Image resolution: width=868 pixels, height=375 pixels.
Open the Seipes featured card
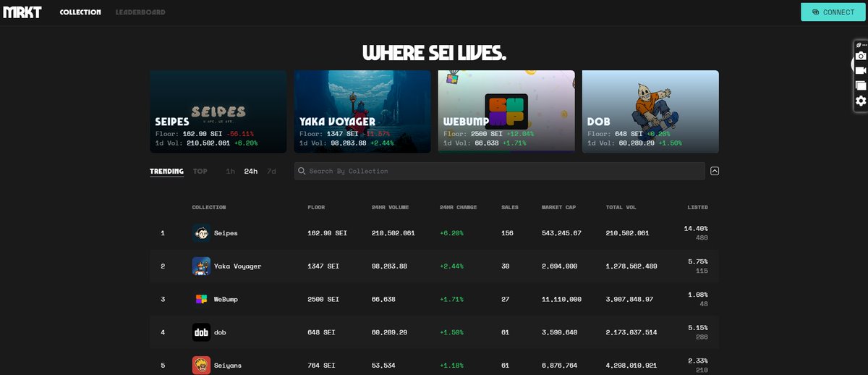218,111
